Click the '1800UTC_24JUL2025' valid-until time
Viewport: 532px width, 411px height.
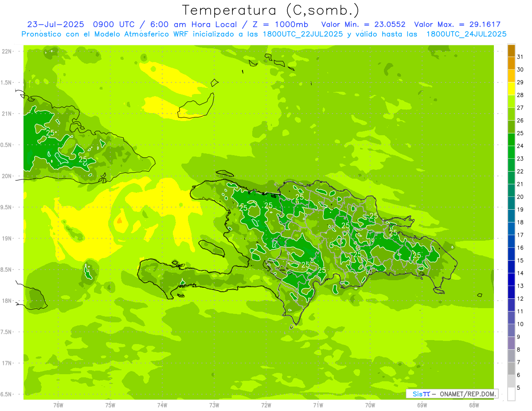466,34
